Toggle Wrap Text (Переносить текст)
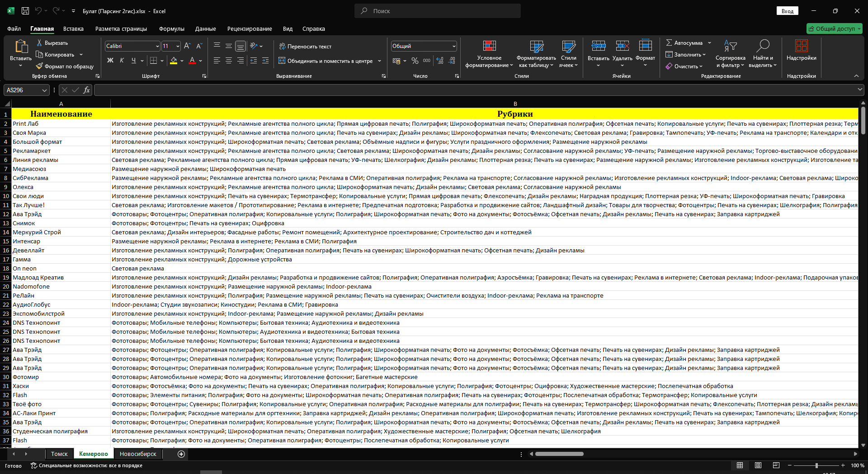 305,46
